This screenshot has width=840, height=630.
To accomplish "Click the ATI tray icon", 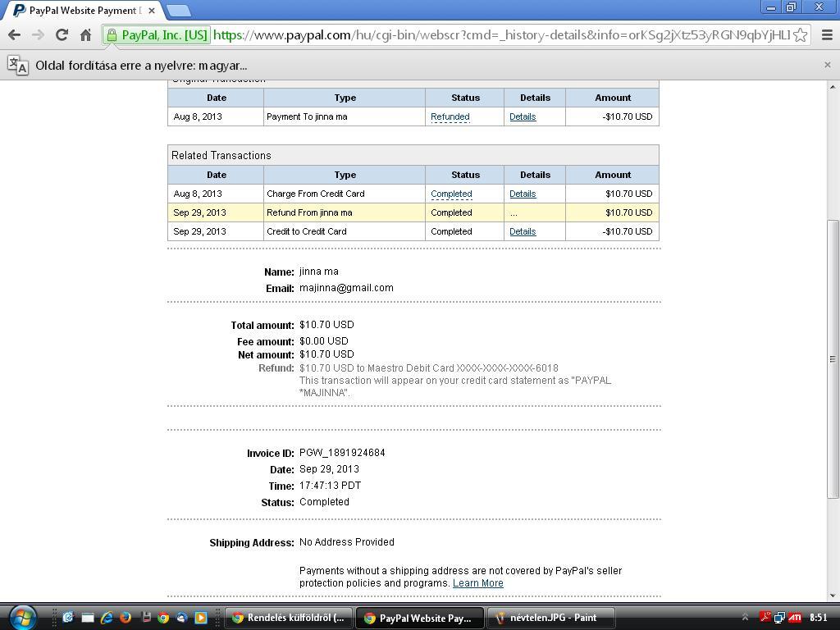I will click(795, 618).
